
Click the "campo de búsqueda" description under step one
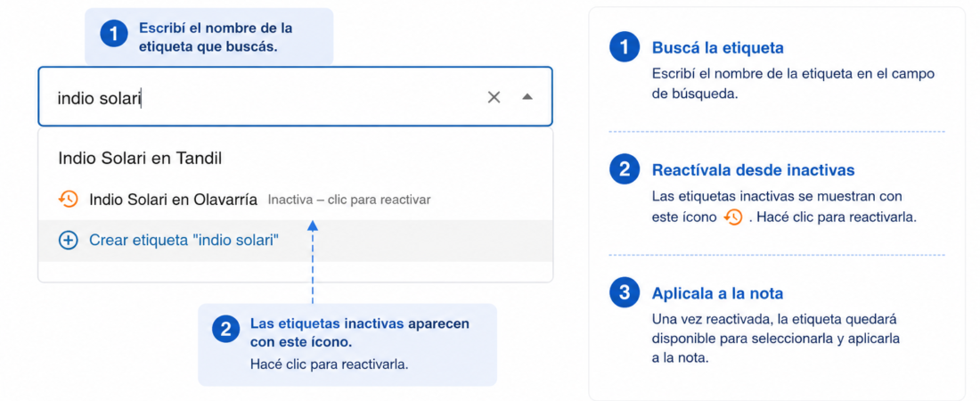793,83
